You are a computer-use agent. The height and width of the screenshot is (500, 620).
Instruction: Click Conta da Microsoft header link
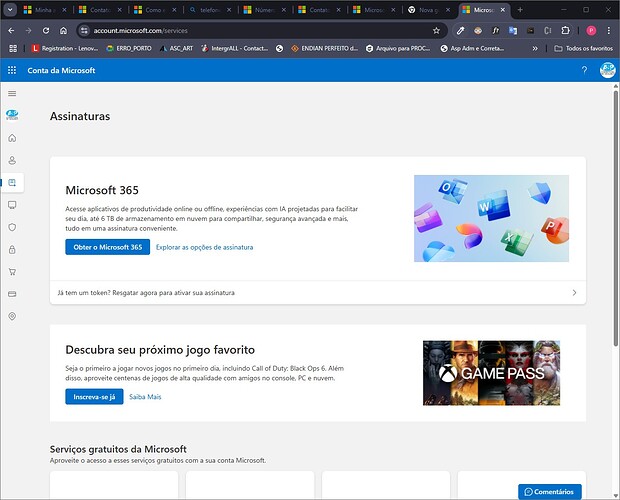61,70
